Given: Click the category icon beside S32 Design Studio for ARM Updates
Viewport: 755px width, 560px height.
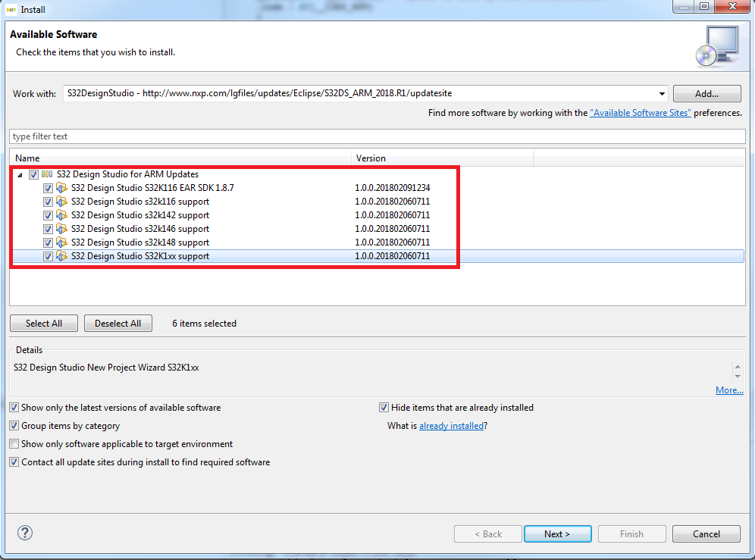Looking at the screenshot, I should pyautogui.click(x=47, y=174).
